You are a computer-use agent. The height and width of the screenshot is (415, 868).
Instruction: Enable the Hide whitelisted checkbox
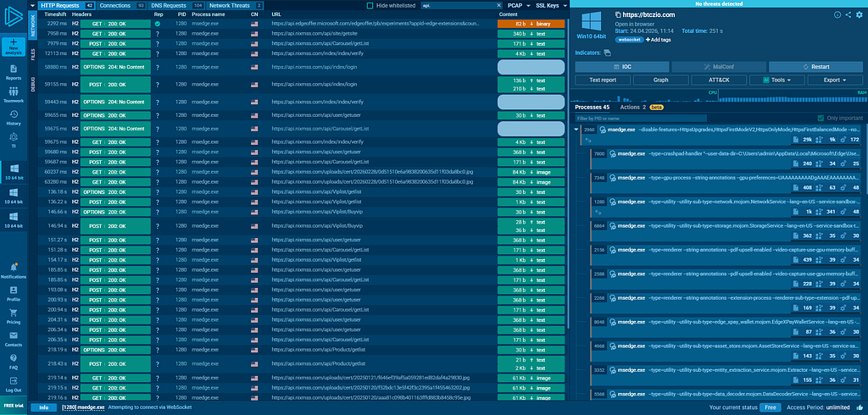(x=370, y=6)
